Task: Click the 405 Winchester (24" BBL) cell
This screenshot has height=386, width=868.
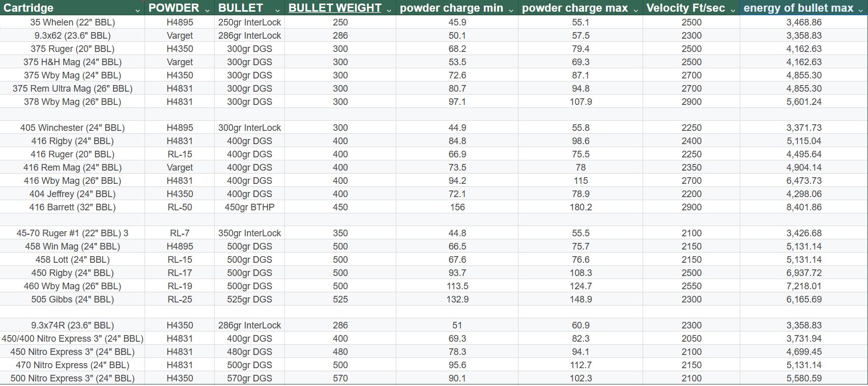Action: point(72,128)
